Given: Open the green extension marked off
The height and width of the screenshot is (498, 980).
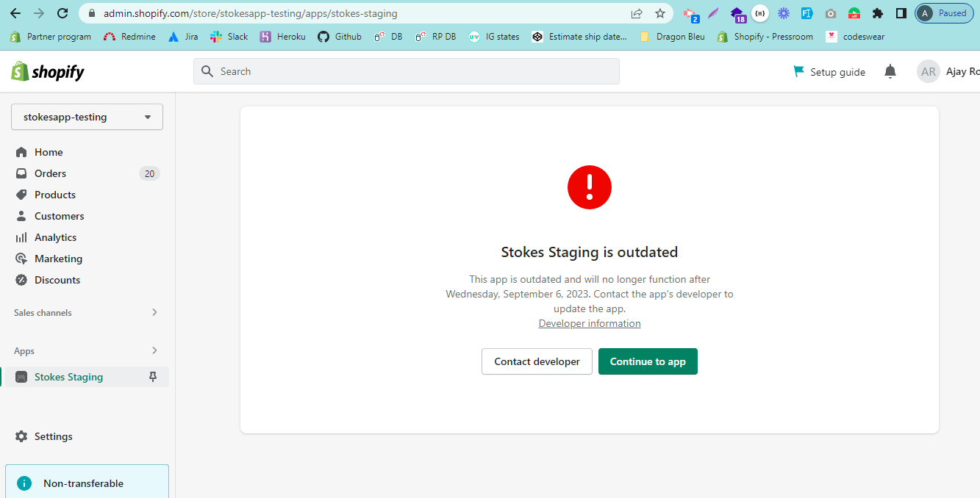Looking at the screenshot, I should (x=854, y=13).
